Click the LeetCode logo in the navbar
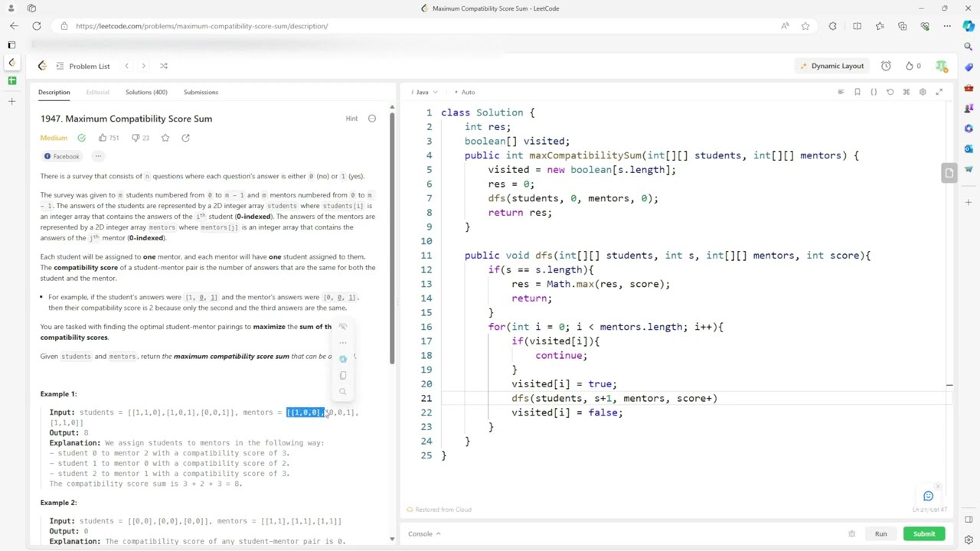Viewport: 980px width, 551px height. pos(42,66)
